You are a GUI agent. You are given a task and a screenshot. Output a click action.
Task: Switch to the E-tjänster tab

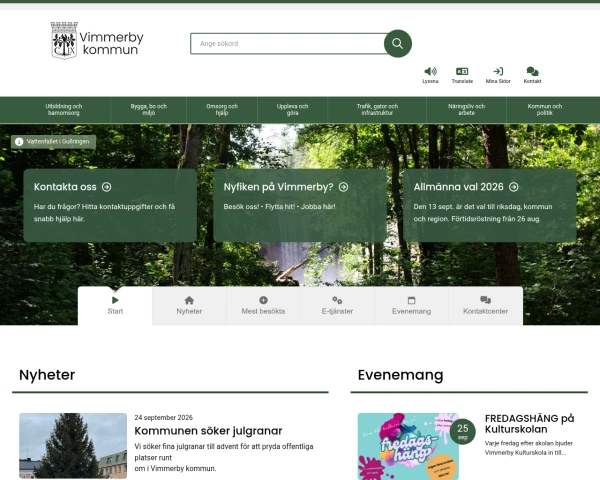pos(337,306)
